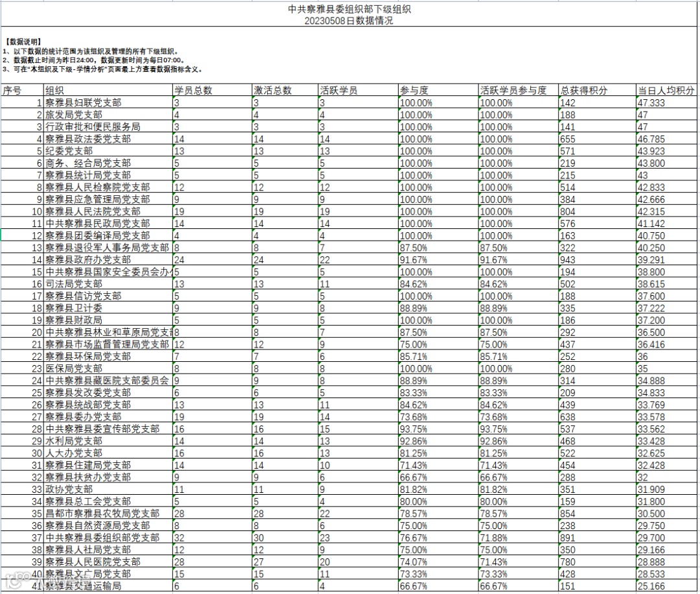Select the 激活总数 header cell
Screen dimensions: 700x594
tap(285, 90)
